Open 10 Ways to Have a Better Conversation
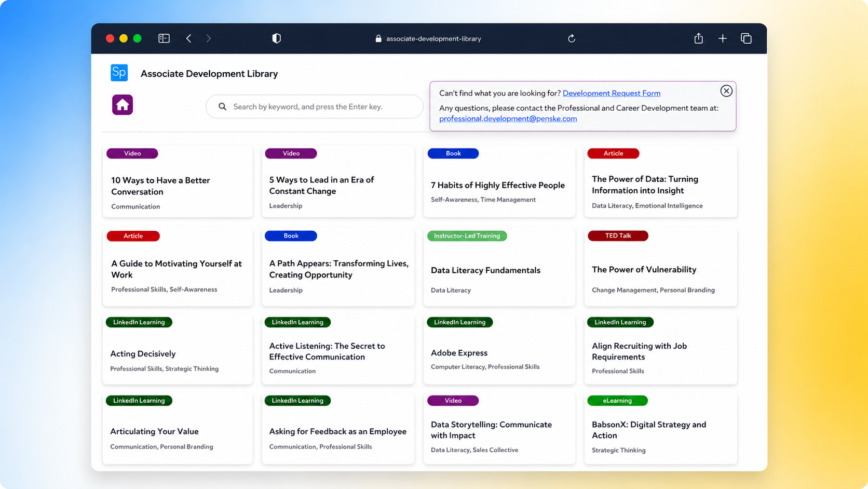This screenshot has height=489, width=868. (x=178, y=181)
